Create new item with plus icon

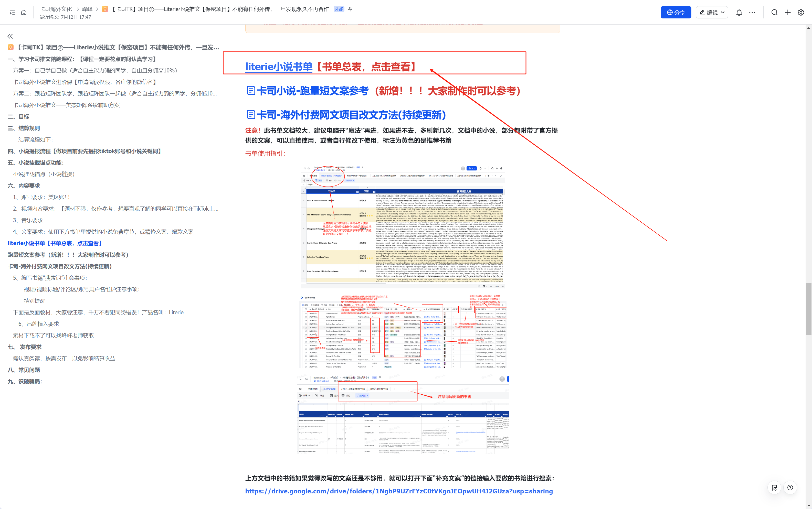788,13
